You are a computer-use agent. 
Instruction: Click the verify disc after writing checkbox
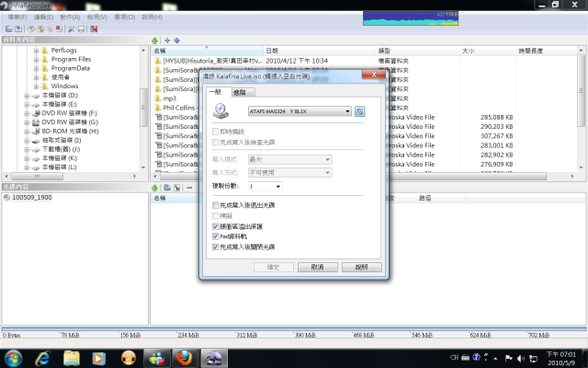pyautogui.click(x=216, y=143)
